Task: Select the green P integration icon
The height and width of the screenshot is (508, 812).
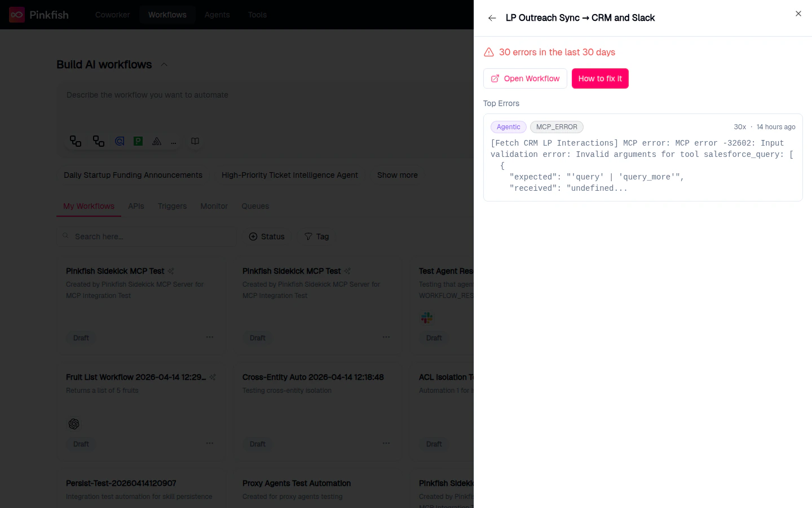Action: point(138,141)
